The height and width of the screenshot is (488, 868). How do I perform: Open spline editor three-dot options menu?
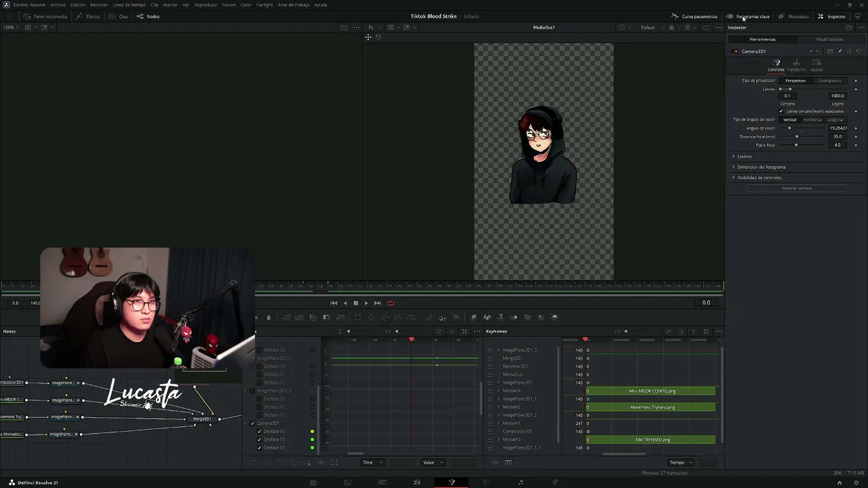[476, 331]
